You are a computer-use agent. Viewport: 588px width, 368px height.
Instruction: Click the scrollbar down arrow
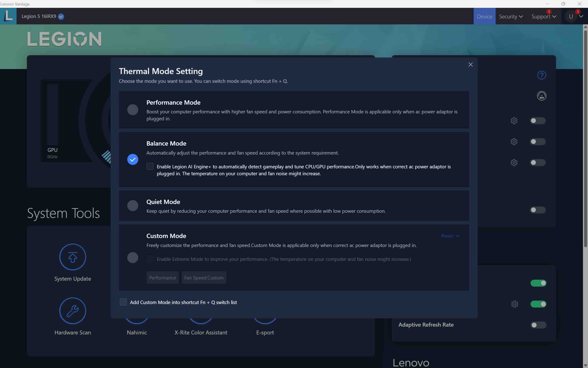585,365
